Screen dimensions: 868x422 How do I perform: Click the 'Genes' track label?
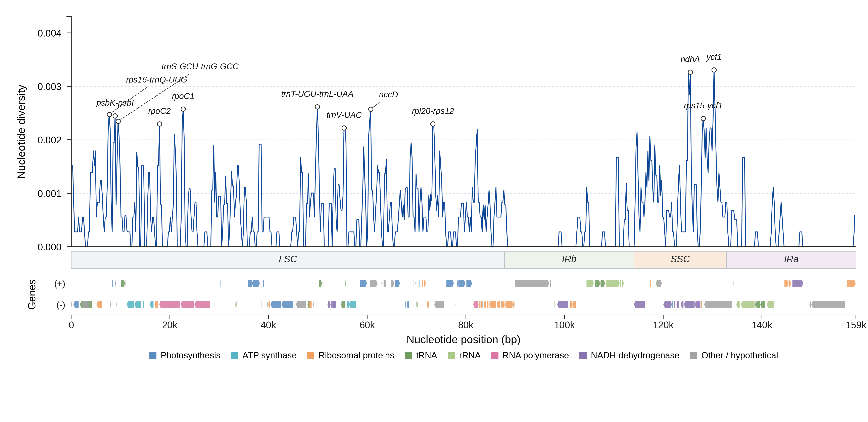pyautogui.click(x=32, y=294)
